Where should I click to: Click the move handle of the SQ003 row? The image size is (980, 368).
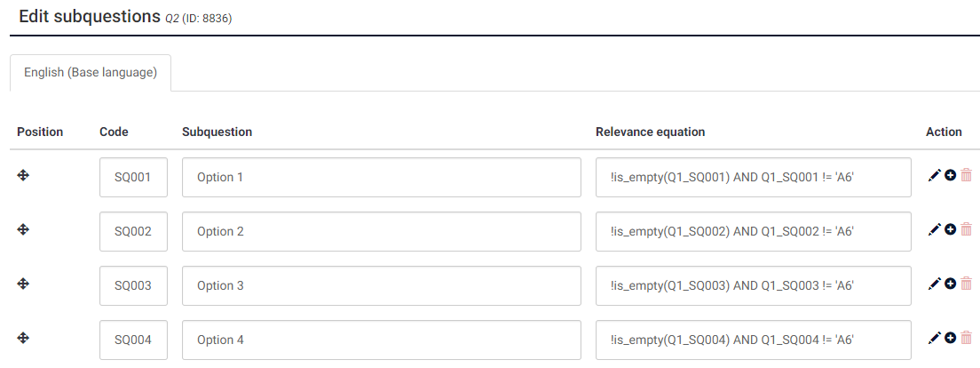click(x=24, y=284)
